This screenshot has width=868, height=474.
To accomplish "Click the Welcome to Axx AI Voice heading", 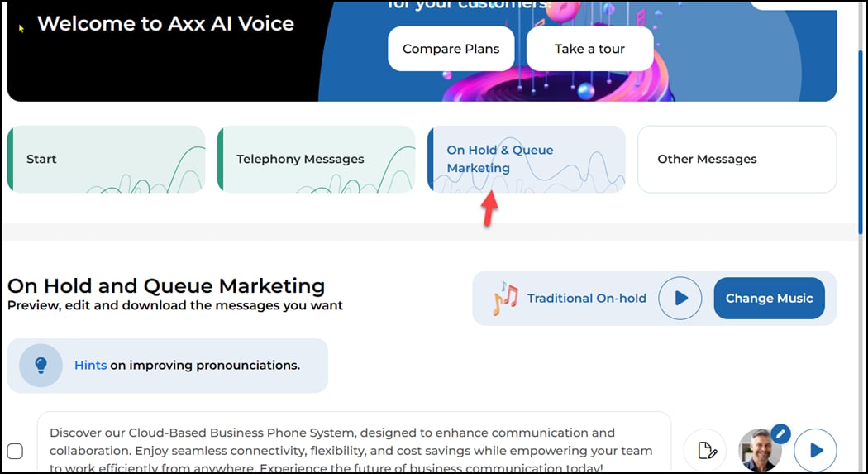I will coord(165,23).
